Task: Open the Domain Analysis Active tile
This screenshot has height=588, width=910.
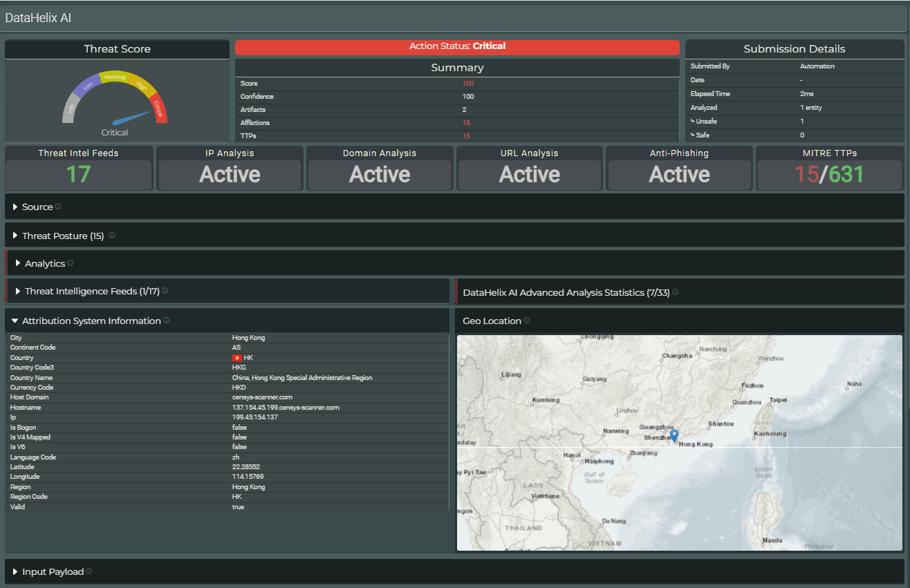Action: (x=380, y=168)
